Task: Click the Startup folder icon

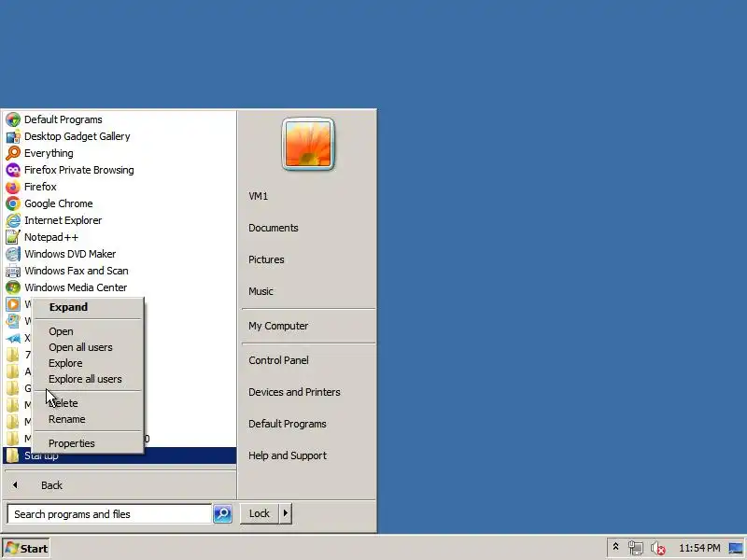Action: coord(13,455)
